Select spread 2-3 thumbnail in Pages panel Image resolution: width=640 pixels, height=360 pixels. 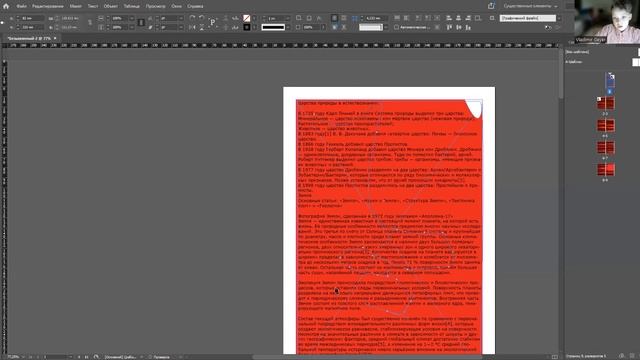[606, 103]
